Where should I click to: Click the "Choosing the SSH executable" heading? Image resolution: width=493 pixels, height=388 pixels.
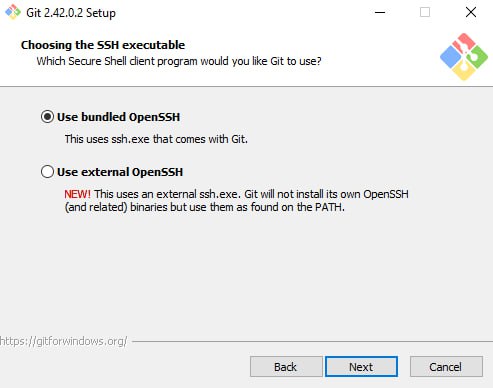(x=103, y=45)
